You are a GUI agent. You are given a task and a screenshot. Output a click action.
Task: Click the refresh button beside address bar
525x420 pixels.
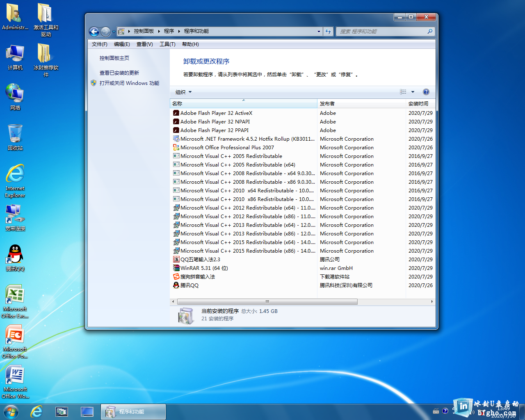[328, 31]
